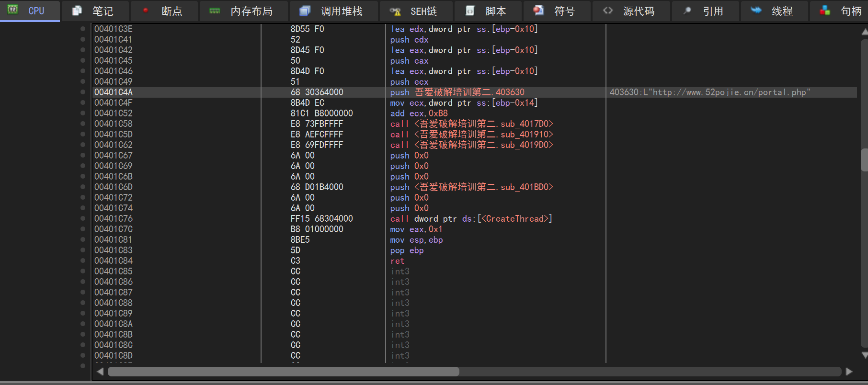This screenshot has height=385, width=868.
Task: Toggle breakpoint dot at address 00401C76
Action: (x=83, y=219)
